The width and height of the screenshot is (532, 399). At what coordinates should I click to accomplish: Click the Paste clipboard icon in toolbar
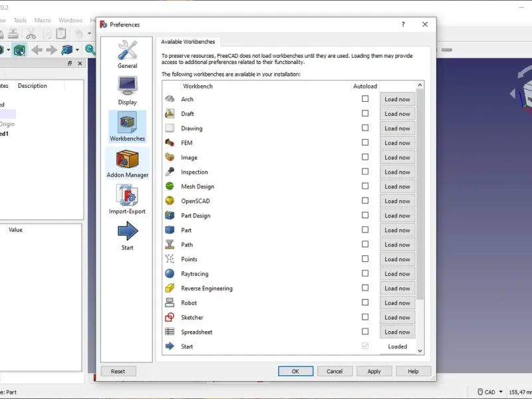click(61, 34)
